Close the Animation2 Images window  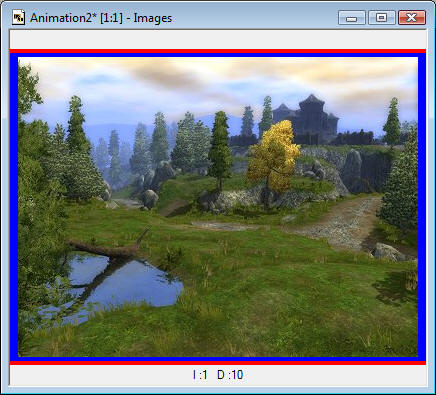pos(412,17)
